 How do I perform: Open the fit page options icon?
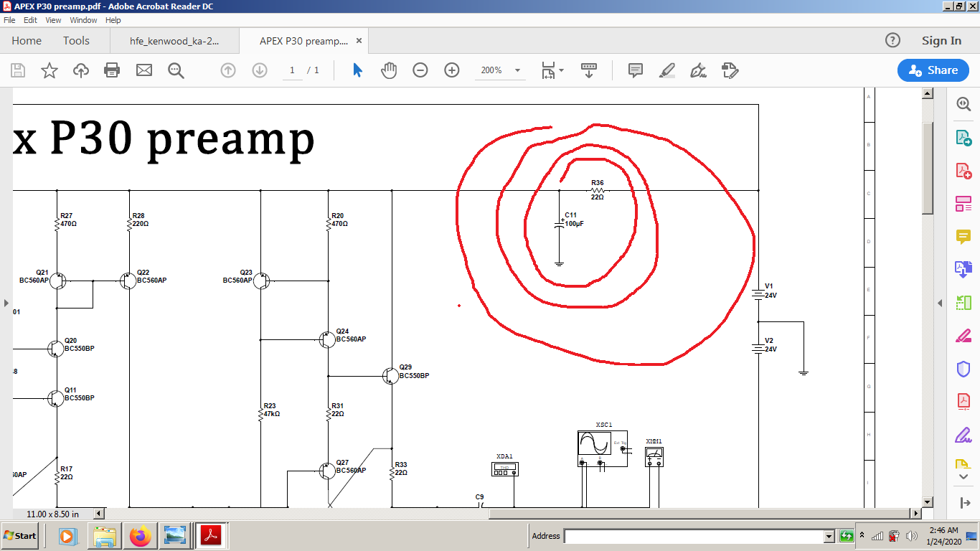coord(552,70)
